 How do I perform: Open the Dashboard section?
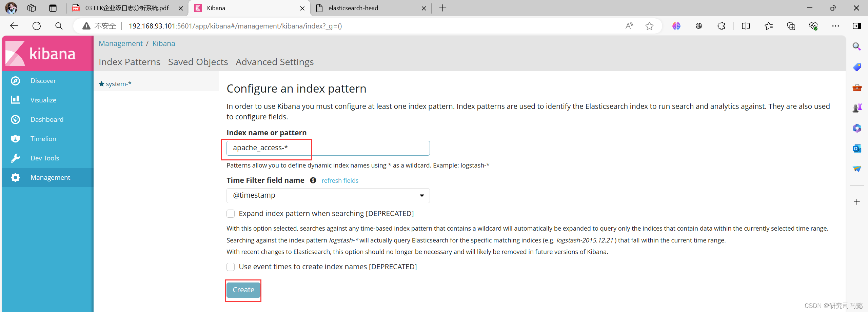(x=47, y=119)
